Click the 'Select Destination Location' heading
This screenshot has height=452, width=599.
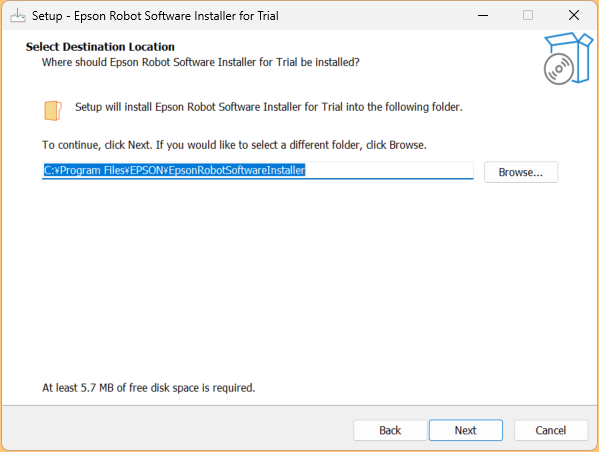click(x=100, y=47)
